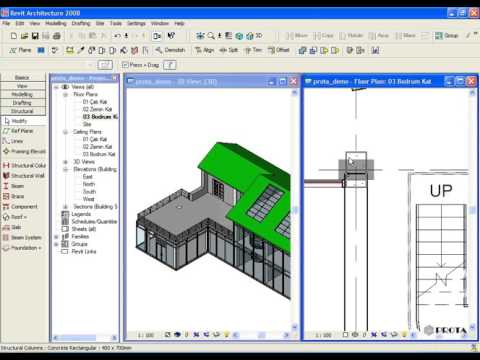Select the Align tool

[204, 50]
